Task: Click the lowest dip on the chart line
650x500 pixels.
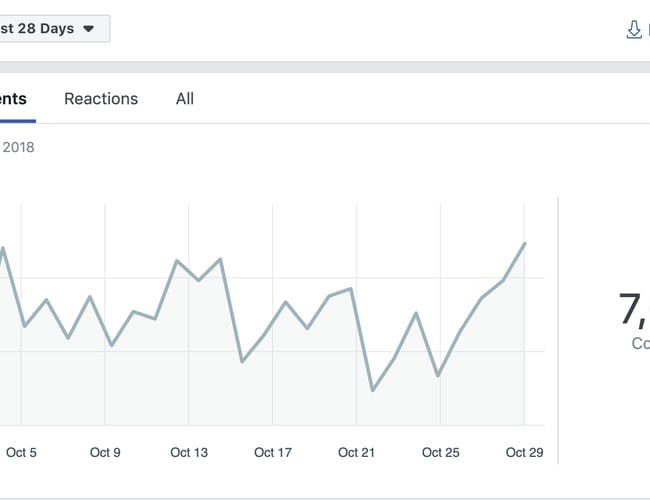Action: pos(373,390)
